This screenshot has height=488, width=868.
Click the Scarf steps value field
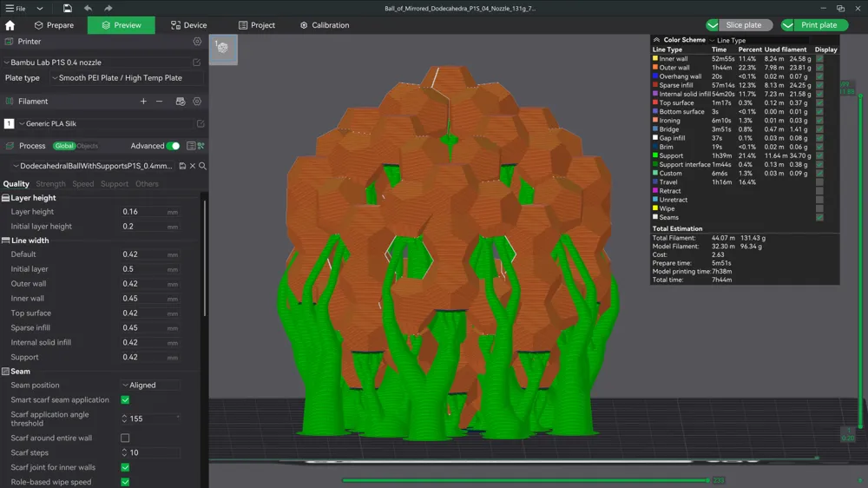(x=150, y=452)
